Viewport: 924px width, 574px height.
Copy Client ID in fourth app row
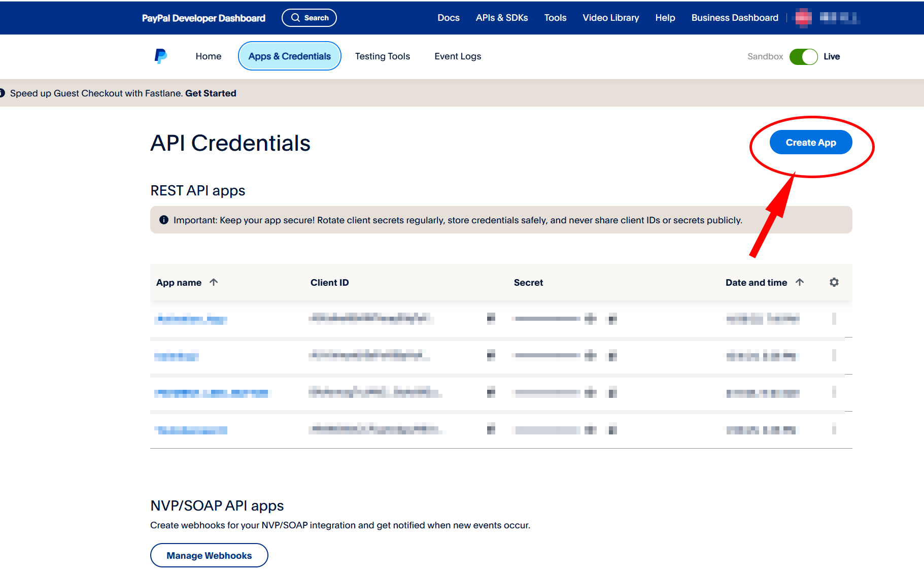[491, 430]
